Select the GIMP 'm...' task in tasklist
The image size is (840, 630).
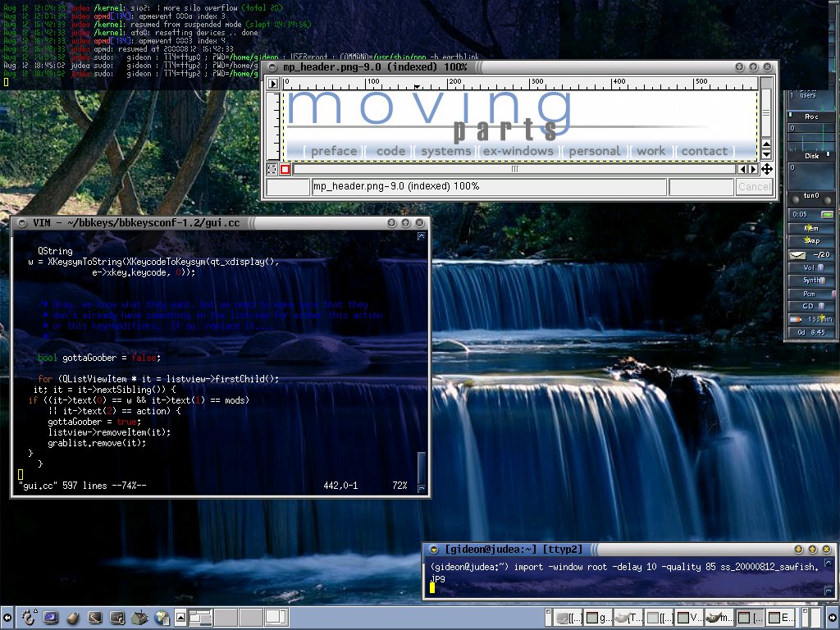coord(719,618)
